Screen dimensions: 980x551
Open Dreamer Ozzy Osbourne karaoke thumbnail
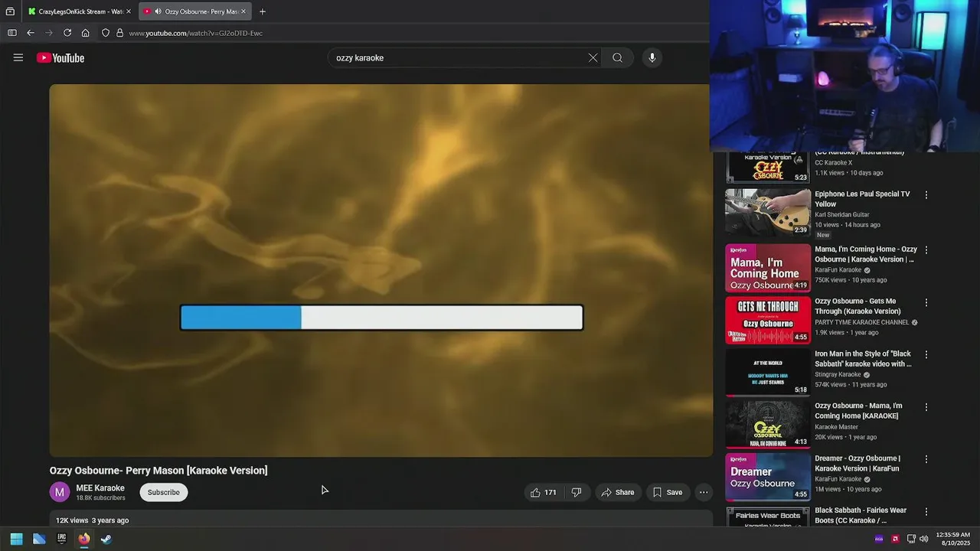(x=768, y=477)
